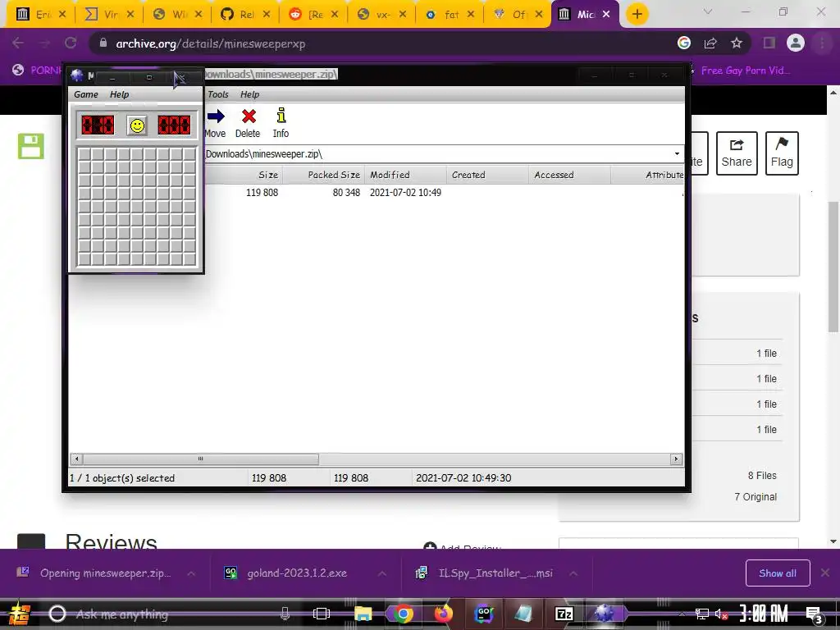Click the 7-Zip horizontal scrollbar thumb

coord(200,459)
